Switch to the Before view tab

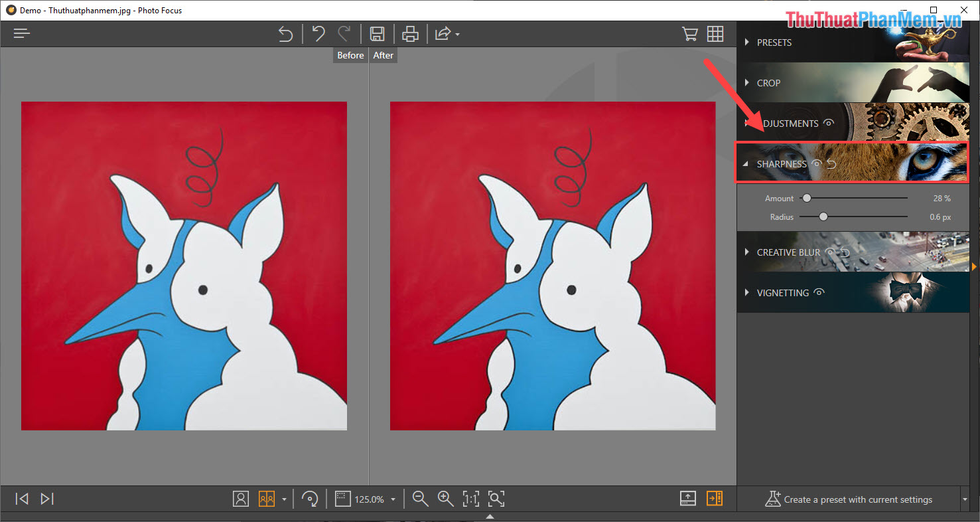point(350,55)
